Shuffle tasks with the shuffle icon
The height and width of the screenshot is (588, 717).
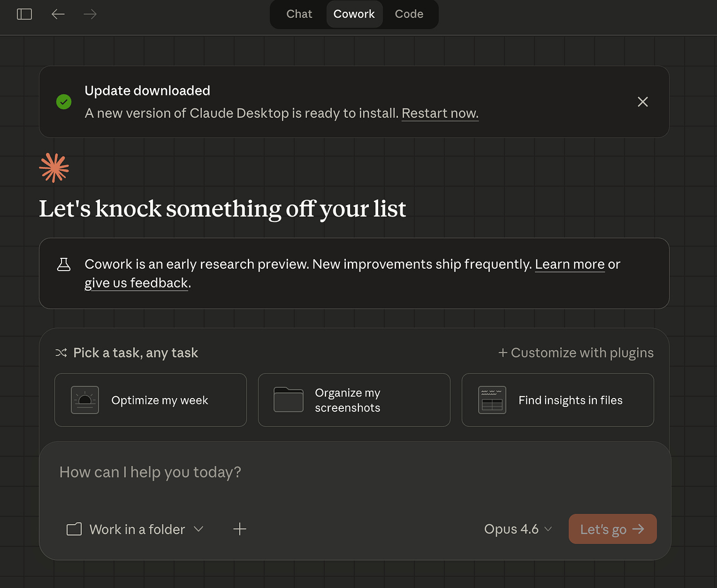[x=61, y=353]
